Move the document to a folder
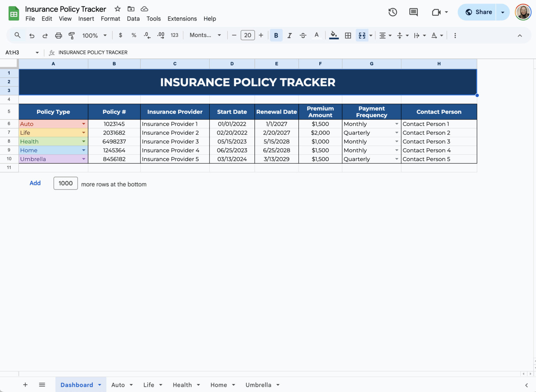The height and width of the screenshot is (392, 536). pyautogui.click(x=131, y=9)
